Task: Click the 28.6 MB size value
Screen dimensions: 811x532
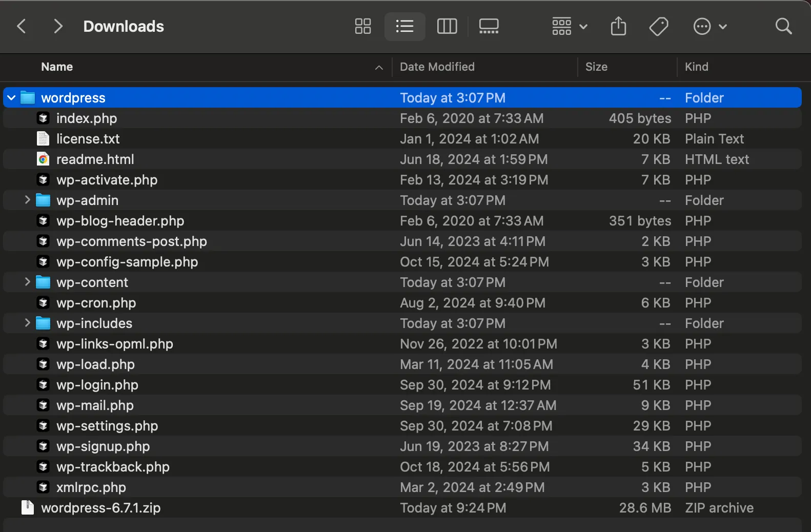Action: [645, 508]
